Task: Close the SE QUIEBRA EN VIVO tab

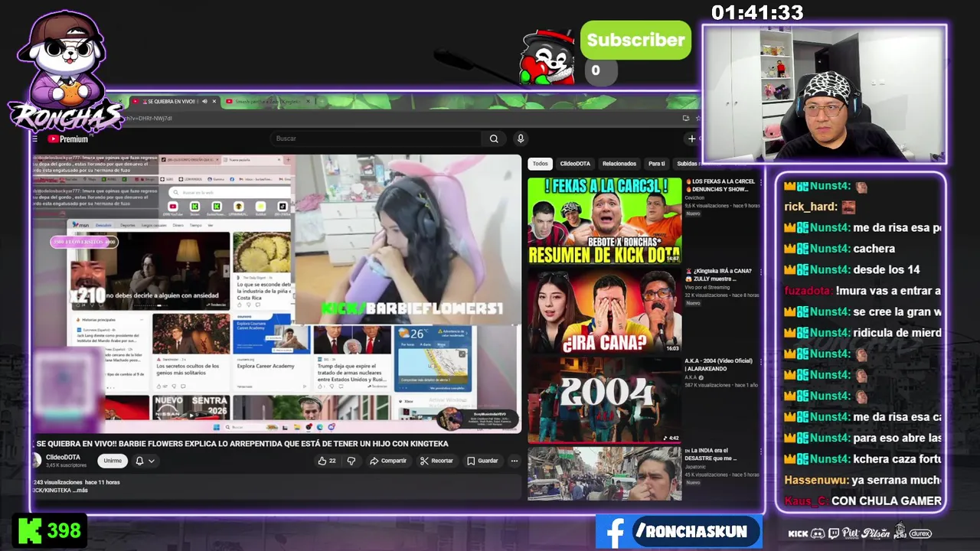Action: click(x=214, y=101)
